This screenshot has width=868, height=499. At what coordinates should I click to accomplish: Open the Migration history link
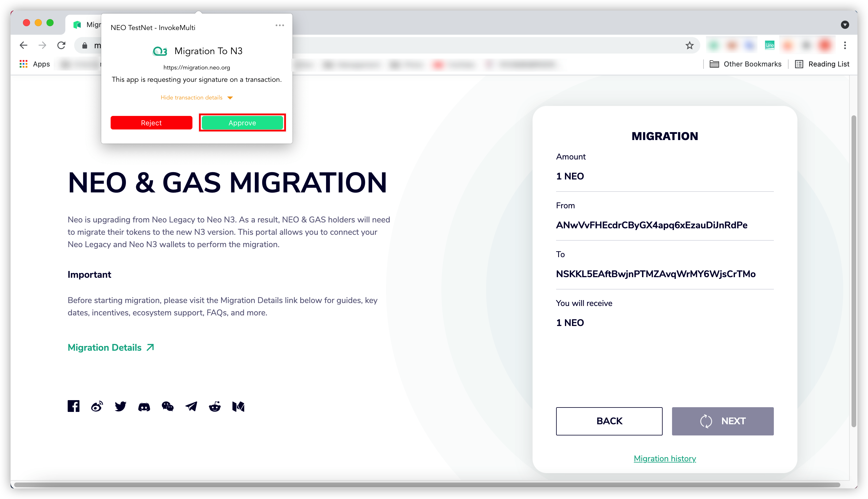tap(664, 459)
